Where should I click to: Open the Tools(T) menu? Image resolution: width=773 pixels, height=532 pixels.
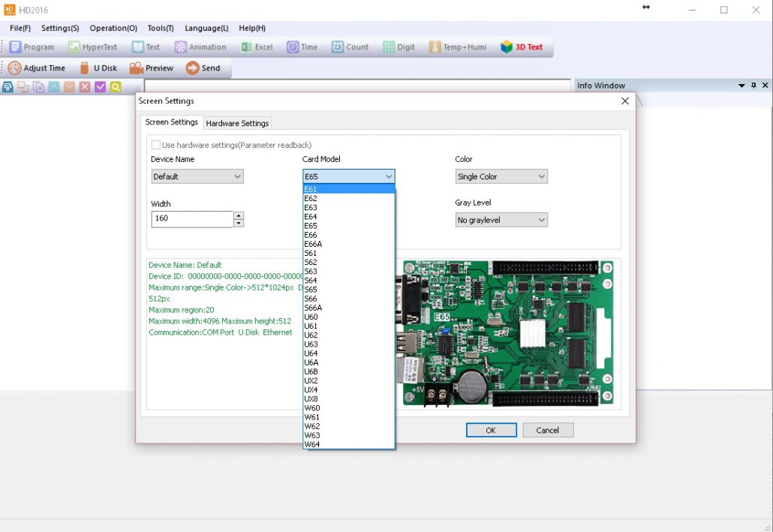coord(161,29)
